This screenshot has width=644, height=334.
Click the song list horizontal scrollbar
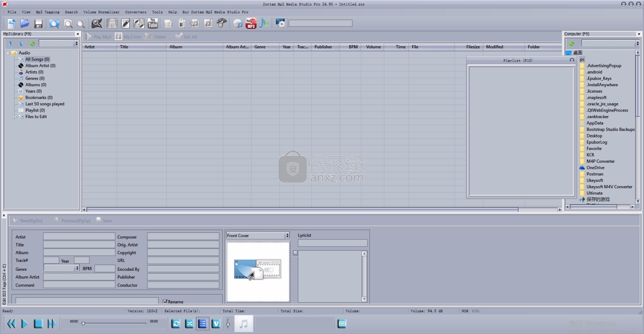pos(302,210)
